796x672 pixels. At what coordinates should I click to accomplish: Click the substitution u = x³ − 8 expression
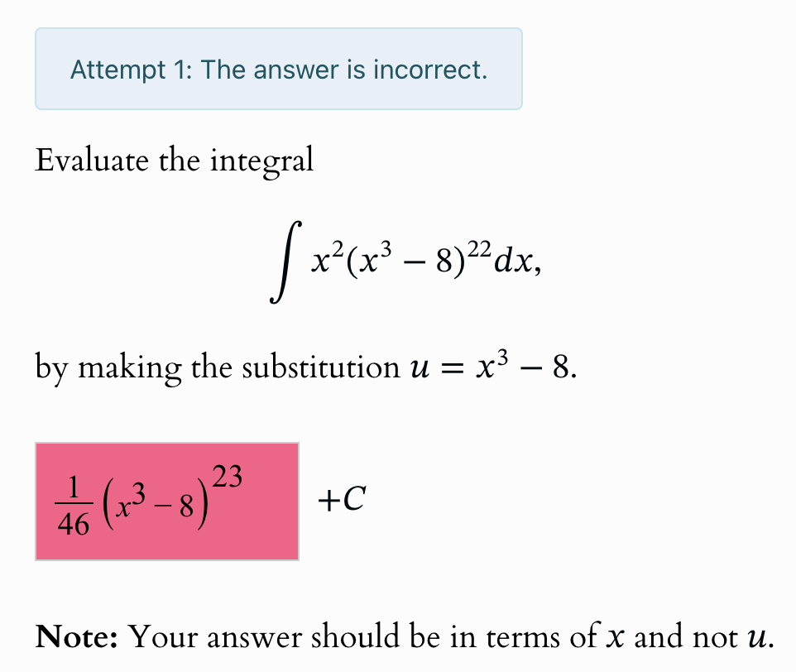click(493, 366)
